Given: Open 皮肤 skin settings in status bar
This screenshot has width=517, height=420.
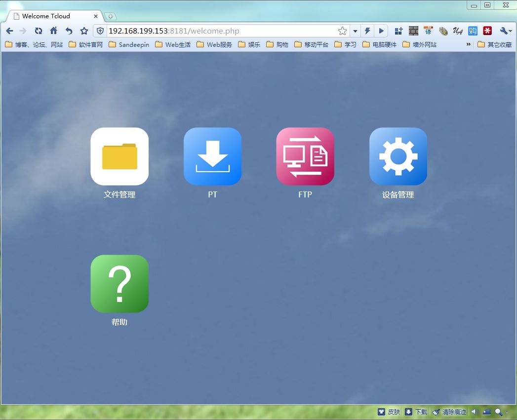Looking at the screenshot, I should [x=389, y=412].
